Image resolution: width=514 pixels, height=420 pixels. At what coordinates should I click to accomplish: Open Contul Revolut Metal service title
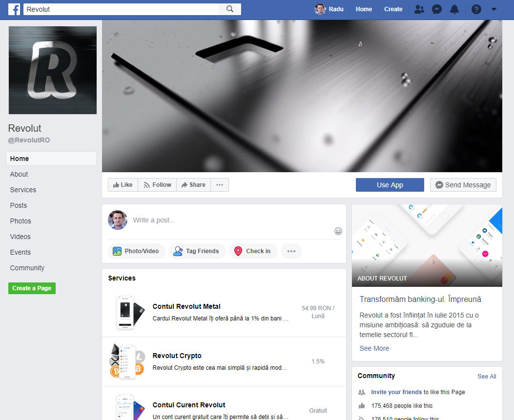pyautogui.click(x=186, y=307)
